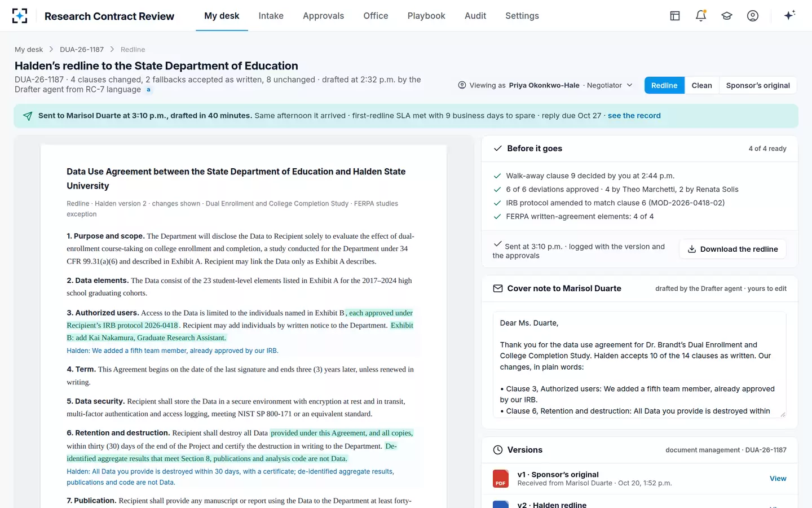Switch document view to Clean
The width and height of the screenshot is (812, 508).
(701, 85)
